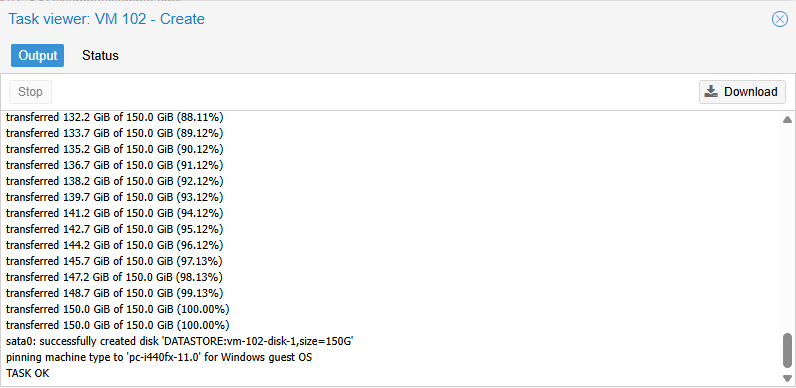Click the 97.13% transferred log line
This screenshot has height=388, width=796.
tap(115, 261)
